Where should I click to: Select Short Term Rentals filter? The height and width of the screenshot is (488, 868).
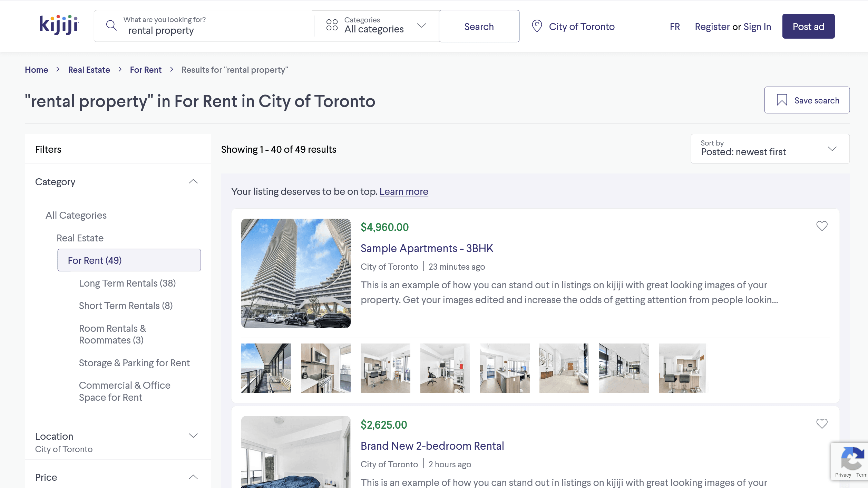125,305
